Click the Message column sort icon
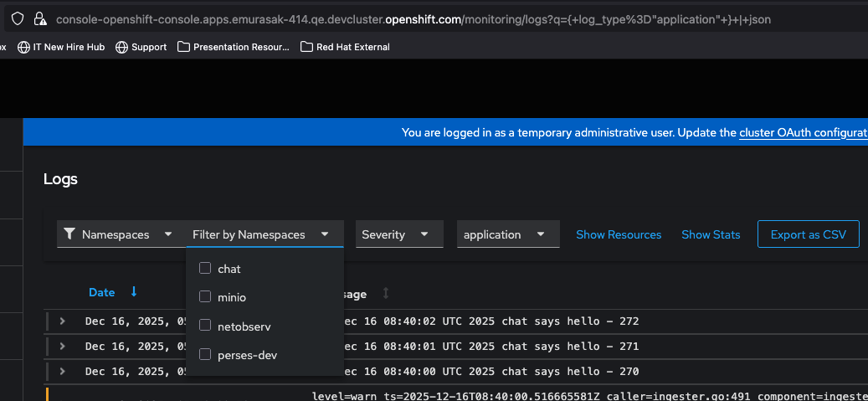The width and height of the screenshot is (868, 401). (x=386, y=293)
